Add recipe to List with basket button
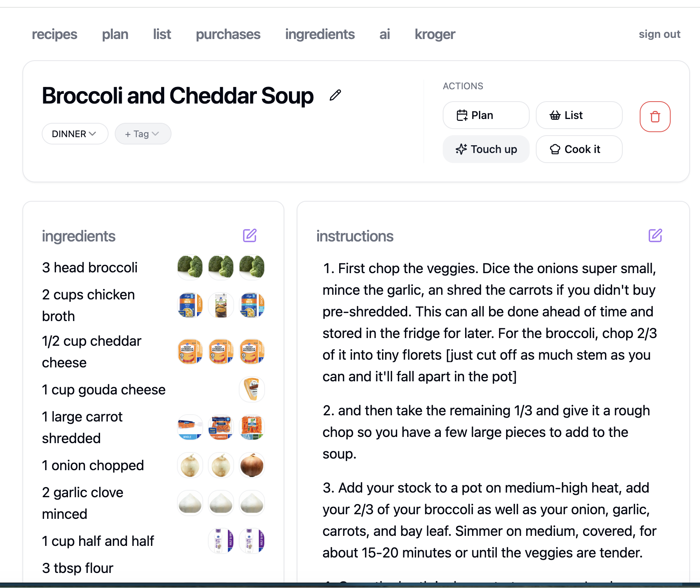 (x=579, y=115)
